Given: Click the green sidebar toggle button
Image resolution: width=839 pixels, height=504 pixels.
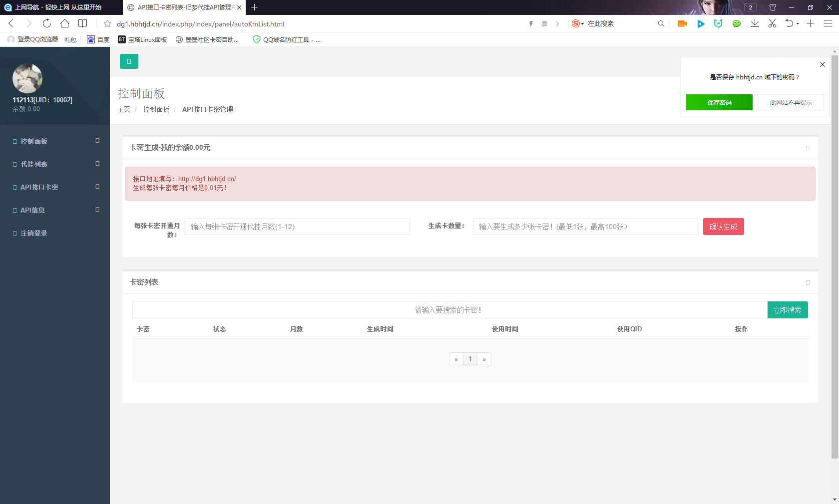Looking at the screenshot, I should click(129, 61).
